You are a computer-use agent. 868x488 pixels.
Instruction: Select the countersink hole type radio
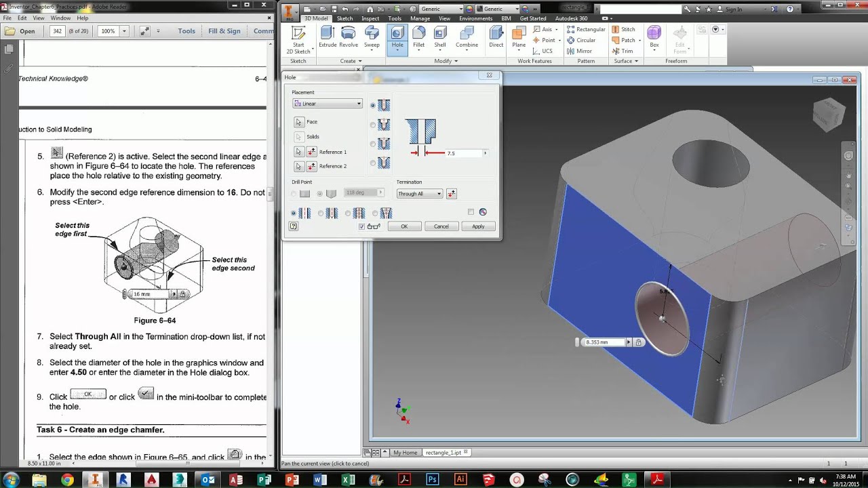[x=373, y=163]
